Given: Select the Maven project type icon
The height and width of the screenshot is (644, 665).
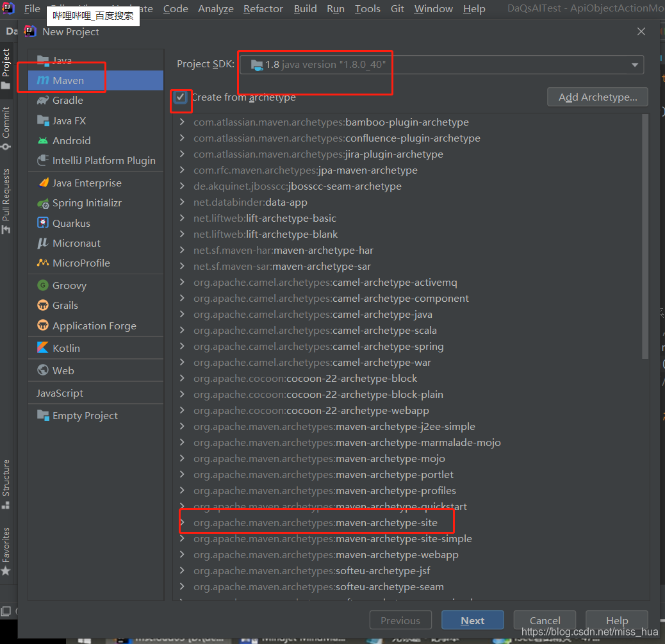Looking at the screenshot, I should [43, 80].
